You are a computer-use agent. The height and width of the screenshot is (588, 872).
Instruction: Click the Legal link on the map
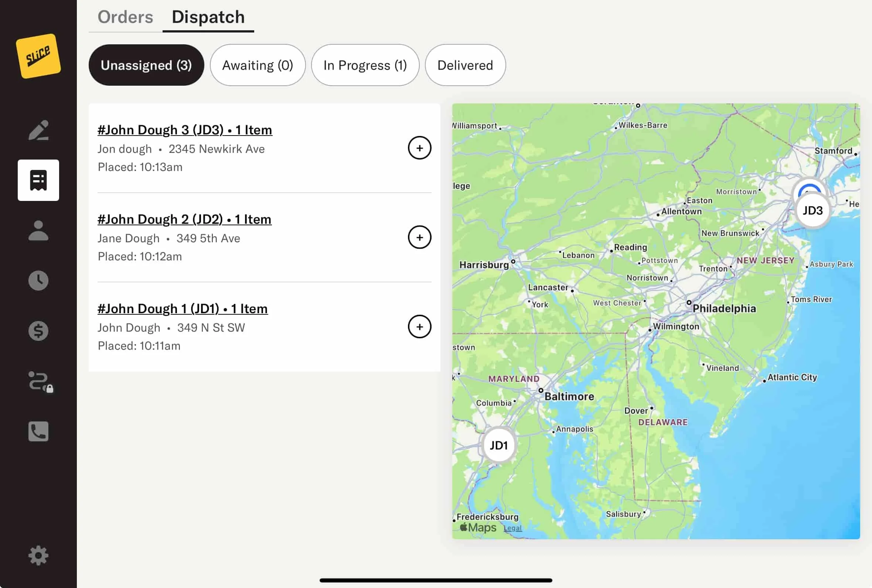tap(512, 528)
